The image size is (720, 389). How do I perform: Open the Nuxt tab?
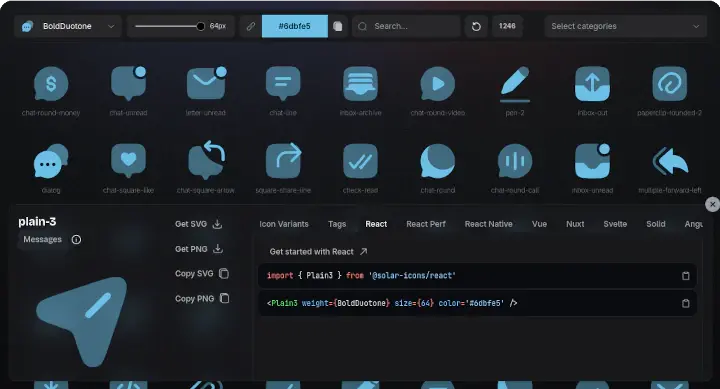pos(575,224)
